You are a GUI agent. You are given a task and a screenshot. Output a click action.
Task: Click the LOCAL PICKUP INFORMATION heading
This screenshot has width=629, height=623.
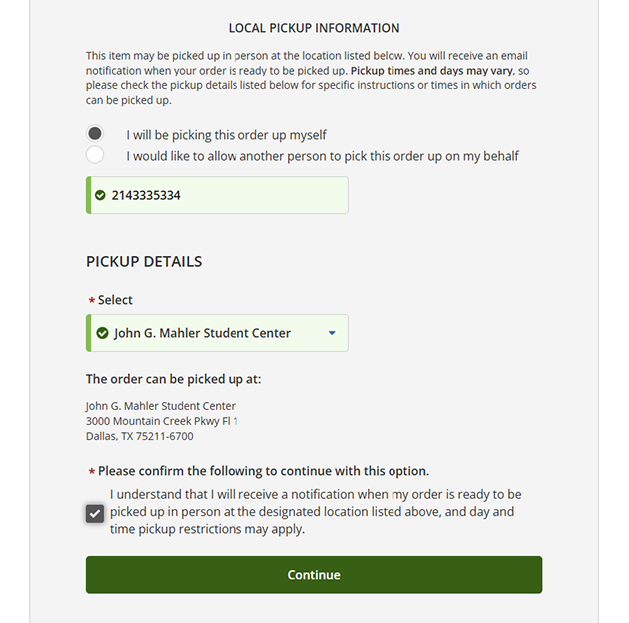(x=314, y=28)
